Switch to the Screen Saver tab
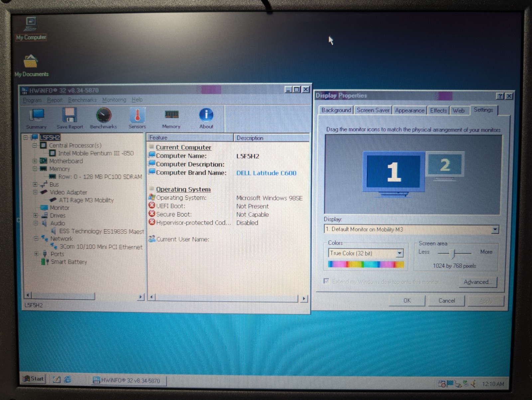 [373, 110]
